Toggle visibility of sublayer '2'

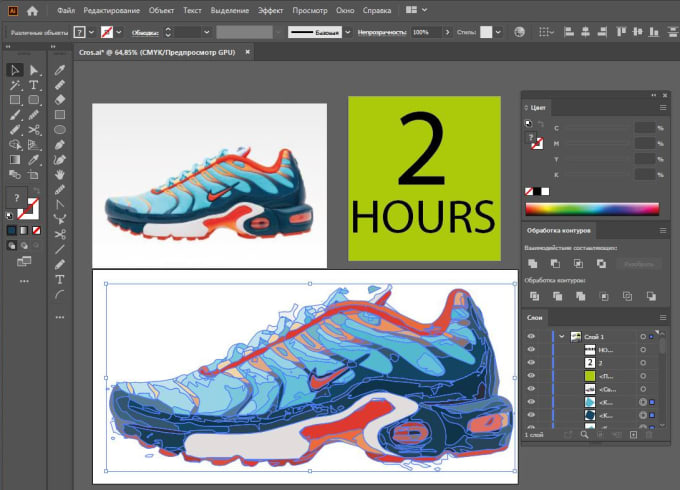point(531,363)
